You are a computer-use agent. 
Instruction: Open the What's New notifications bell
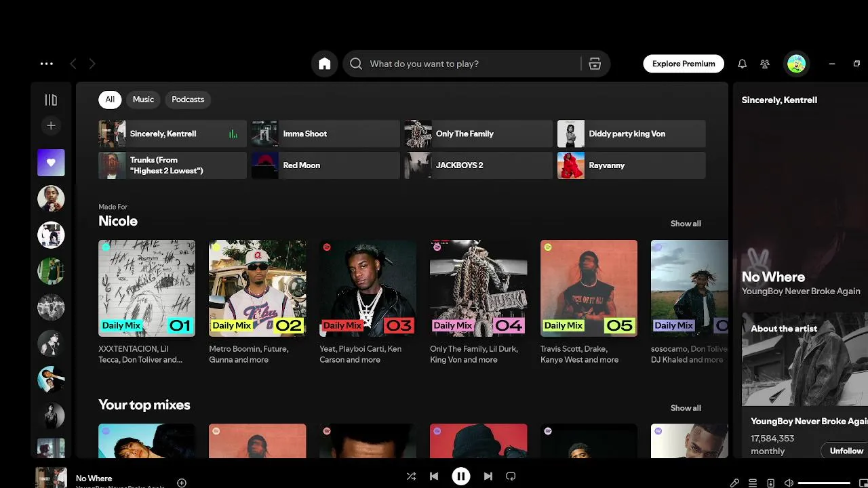(742, 64)
